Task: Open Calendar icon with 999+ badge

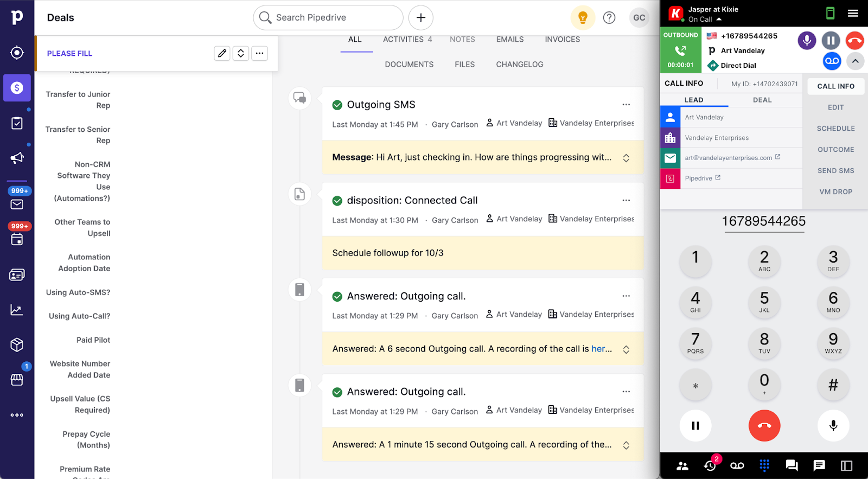Action: tap(17, 239)
